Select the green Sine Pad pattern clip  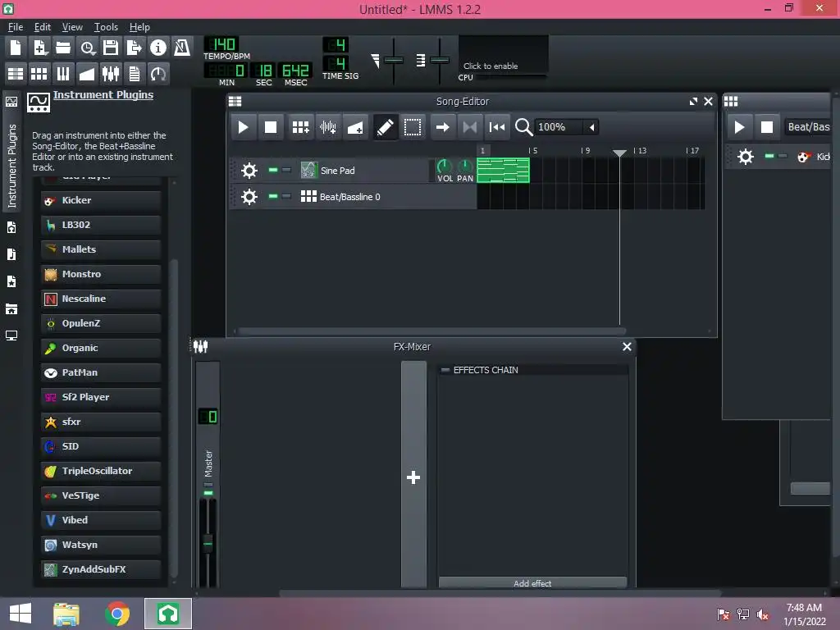(503, 171)
